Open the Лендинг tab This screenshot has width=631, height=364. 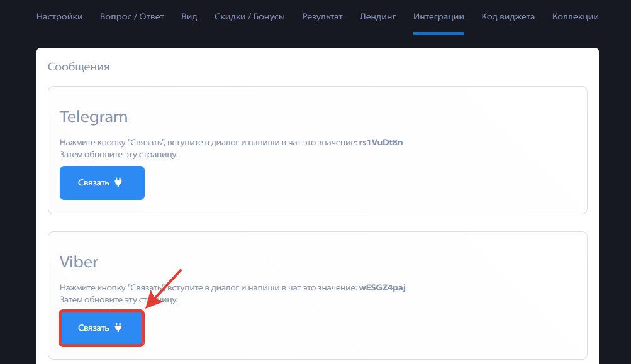(378, 17)
